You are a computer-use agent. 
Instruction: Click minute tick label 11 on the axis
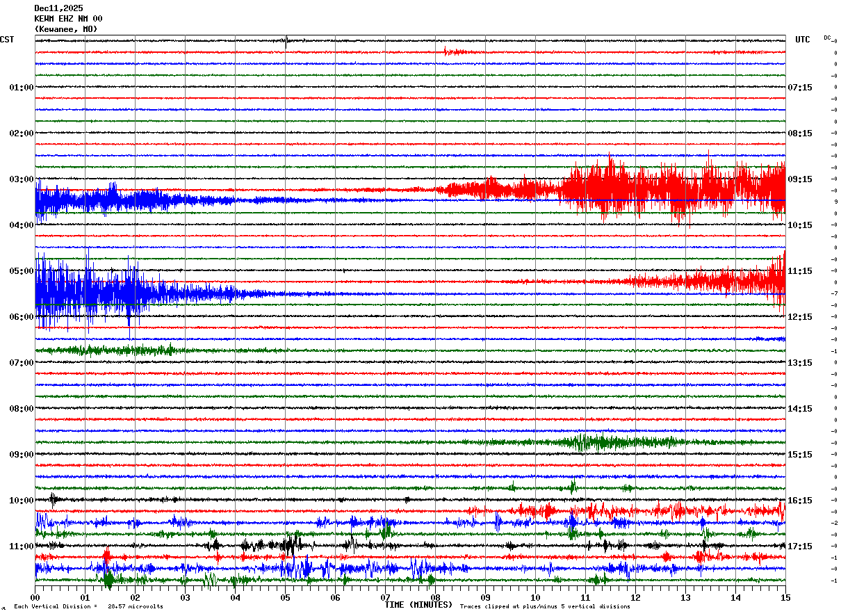[585, 597]
